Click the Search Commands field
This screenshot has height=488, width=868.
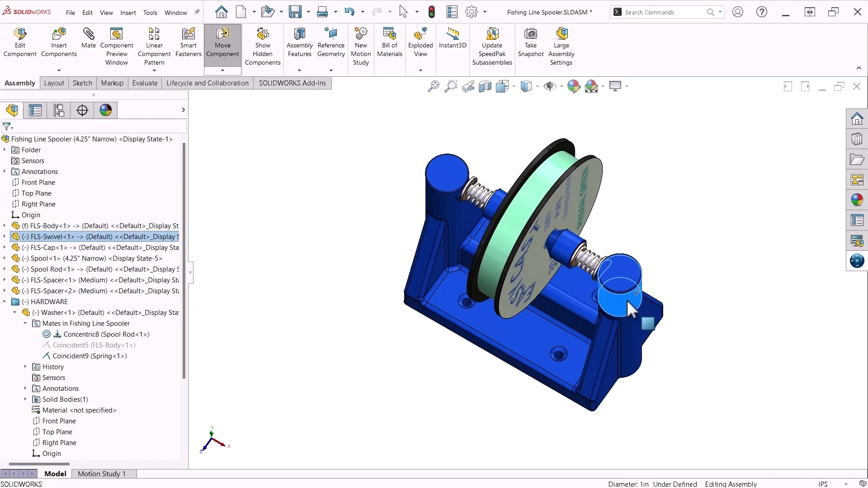click(x=665, y=12)
